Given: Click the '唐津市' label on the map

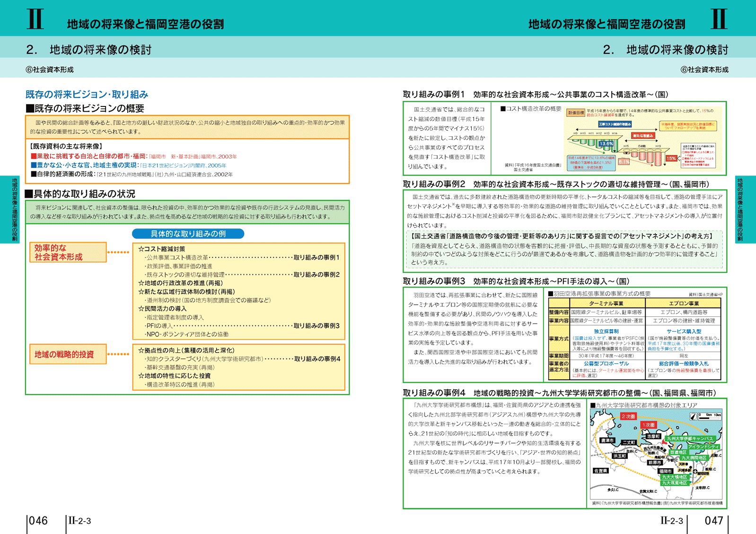Looking at the screenshot, I should tap(607, 440).
